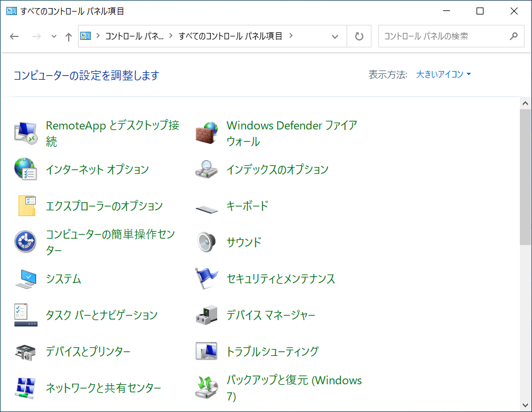Open the インデックスのオプション link
The width and height of the screenshot is (532, 412).
(x=277, y=169)
